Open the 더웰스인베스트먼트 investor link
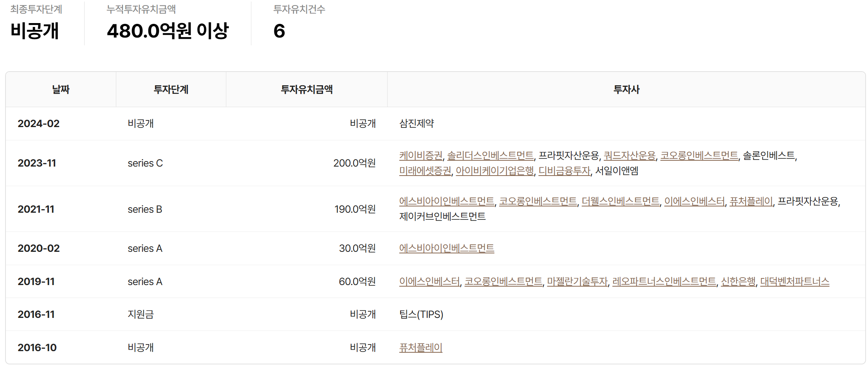This screenshot has width=868, height=366. [620, 201]
